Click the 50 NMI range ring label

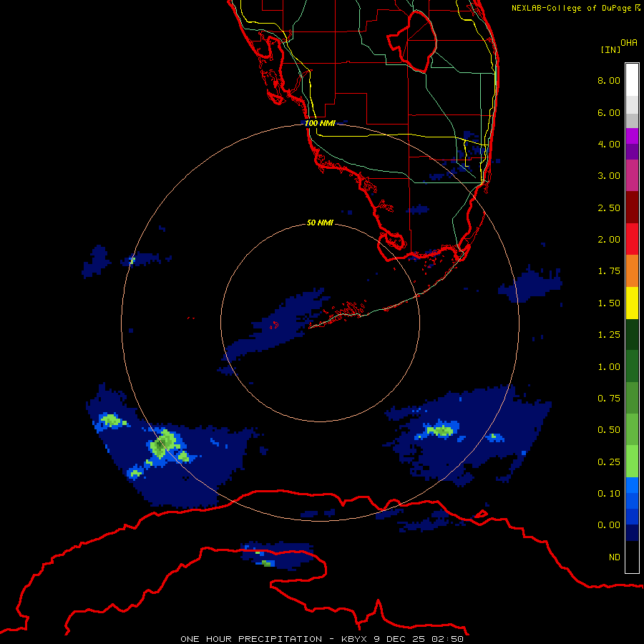tap(320, 223)
